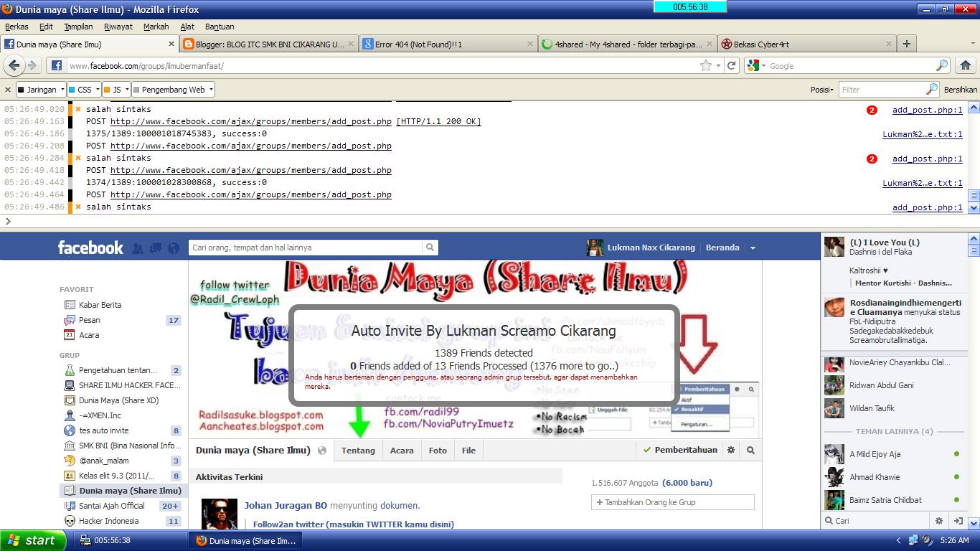The width and height of the screenshot is (980, 551).
Task: Open the first add_post.php:1 source link
Action: pos(927,110)
